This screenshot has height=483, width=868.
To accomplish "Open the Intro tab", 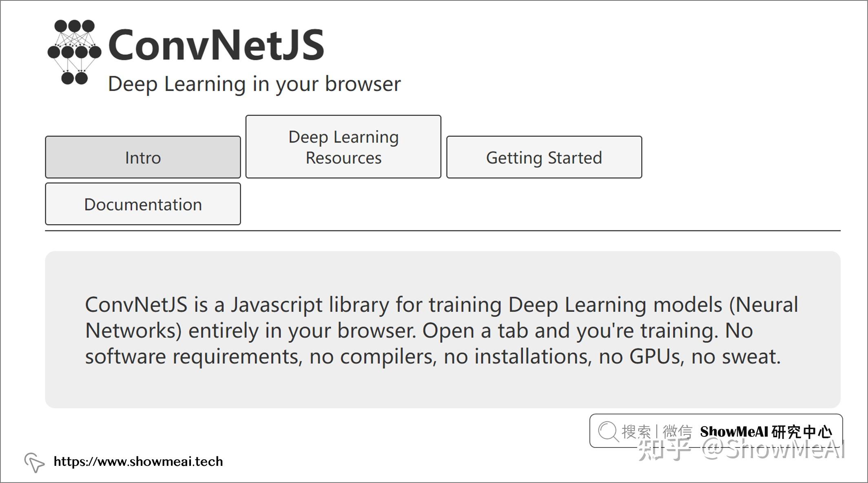I will tap(143, 157).
